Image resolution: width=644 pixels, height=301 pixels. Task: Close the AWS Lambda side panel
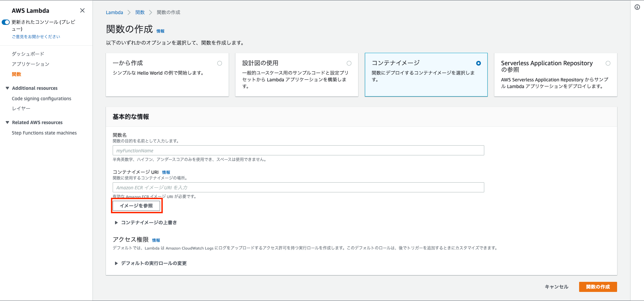82,10
